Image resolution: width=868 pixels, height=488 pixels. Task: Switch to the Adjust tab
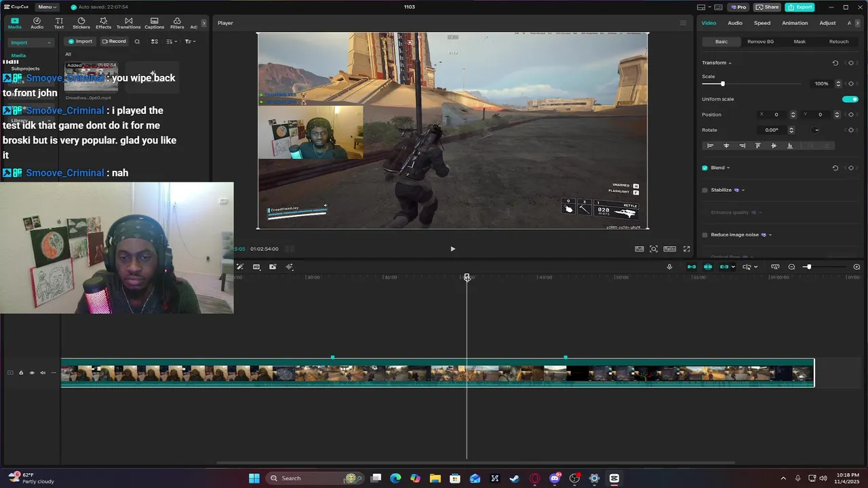(827, 23)
